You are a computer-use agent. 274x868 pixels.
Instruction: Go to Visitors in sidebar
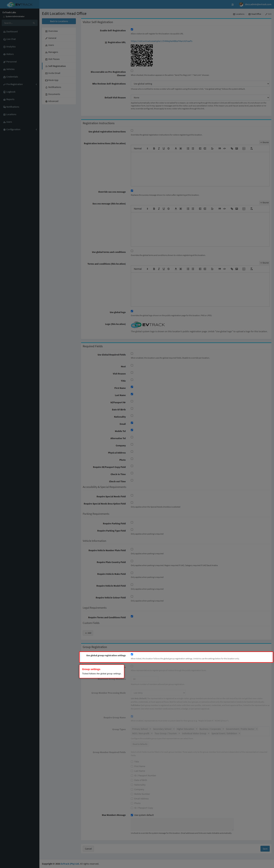point(20,54)
